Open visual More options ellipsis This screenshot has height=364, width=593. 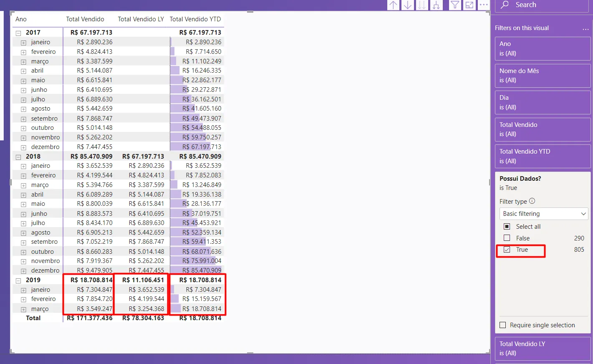(484, 5)
